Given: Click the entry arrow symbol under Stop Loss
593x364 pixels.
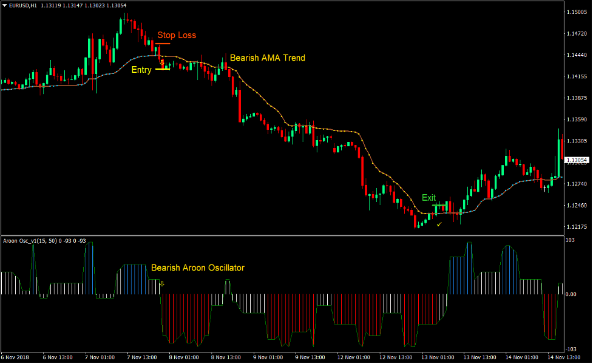Looking at the screenshot, I should tap(163, 62).
